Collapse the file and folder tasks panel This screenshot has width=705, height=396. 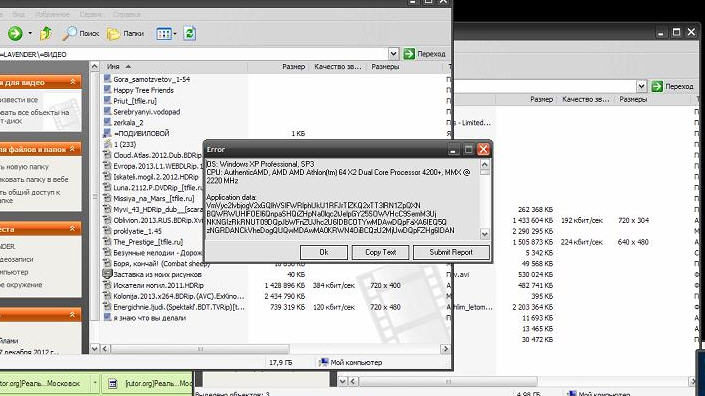point(72,149)
